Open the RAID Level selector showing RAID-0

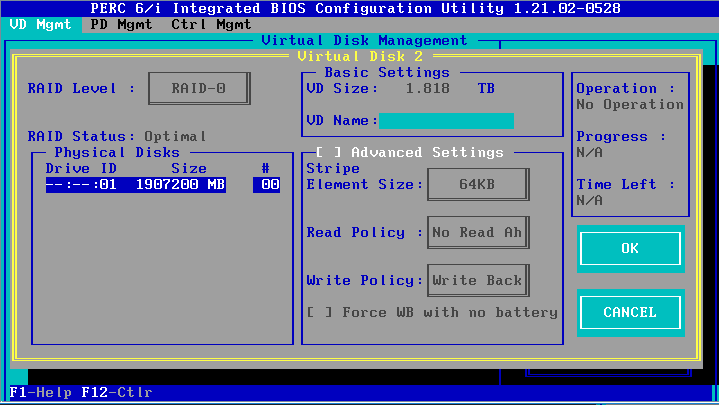point(199,88)
